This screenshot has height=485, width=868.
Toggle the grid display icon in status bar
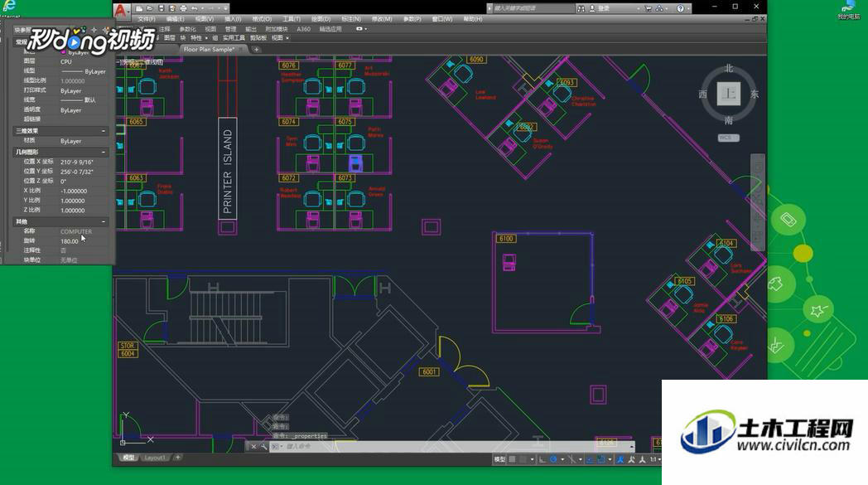click(512, 459)
